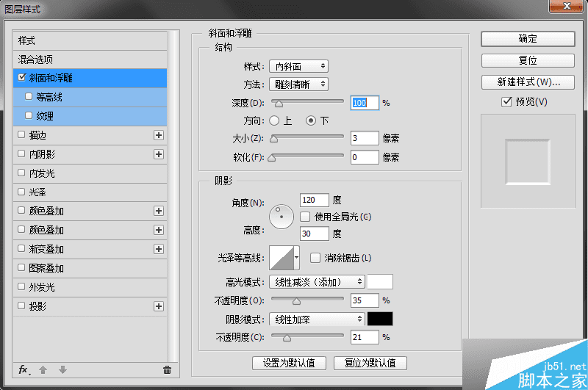This screenshot has width=588, height=390.
Task: Move effect down with the down arrow
Action: [x=62, y=370]
